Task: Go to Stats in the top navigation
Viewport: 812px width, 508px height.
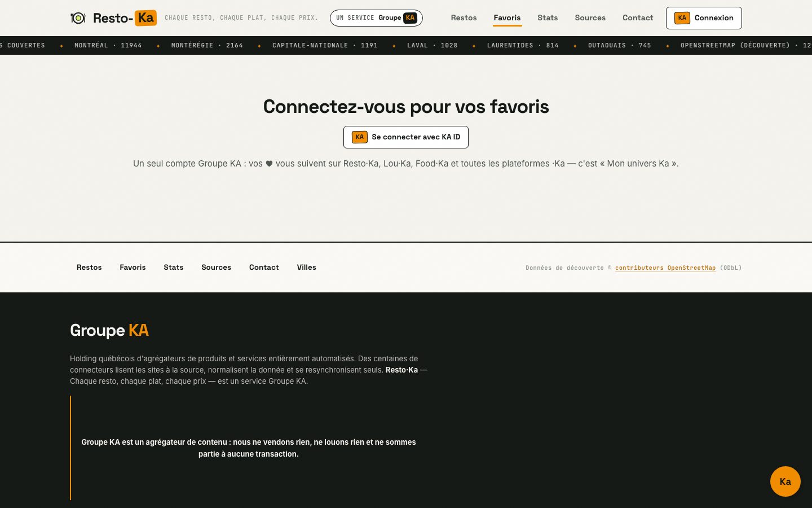Action: [548, 18]
